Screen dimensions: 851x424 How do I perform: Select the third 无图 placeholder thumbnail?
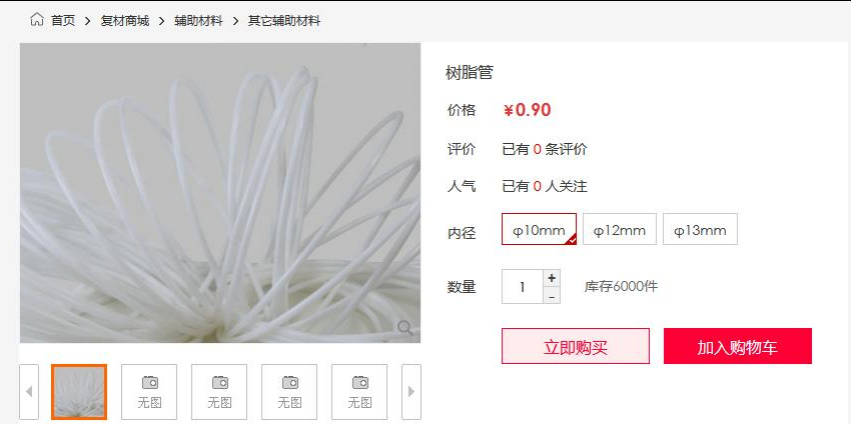[x=289, y=391]
